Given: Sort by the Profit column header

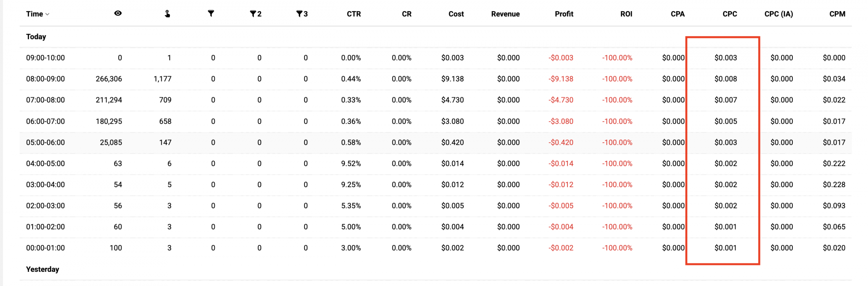Looking at the screenshot, I should tap(564, 14).
